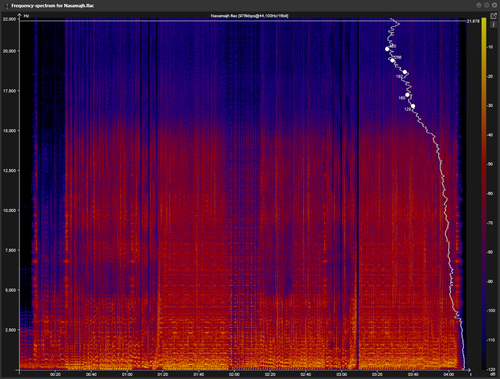Image resolution: width=500 pixels, height=379 pixels.
Task: Minimize the Frequency spectrum window
Action: click(479, 5)
